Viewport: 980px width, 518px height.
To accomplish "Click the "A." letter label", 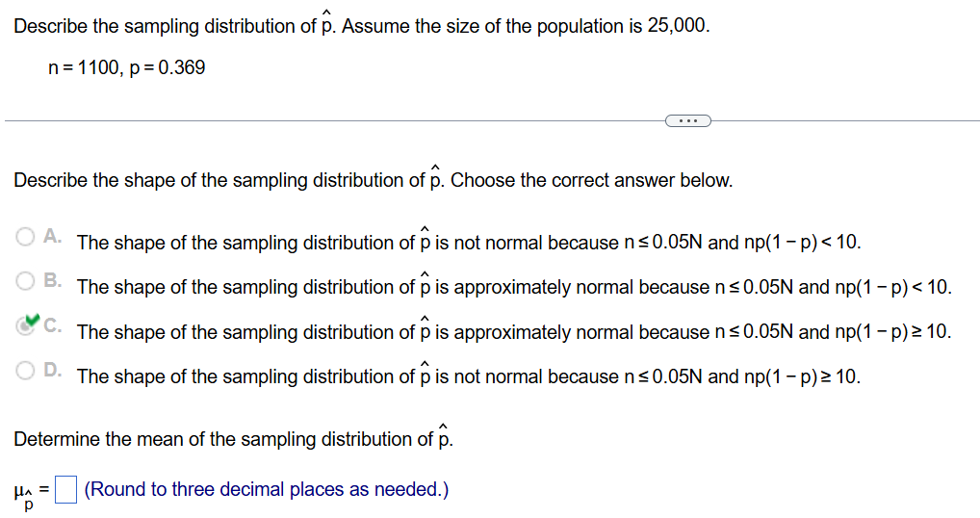I will tap(53, 236).
